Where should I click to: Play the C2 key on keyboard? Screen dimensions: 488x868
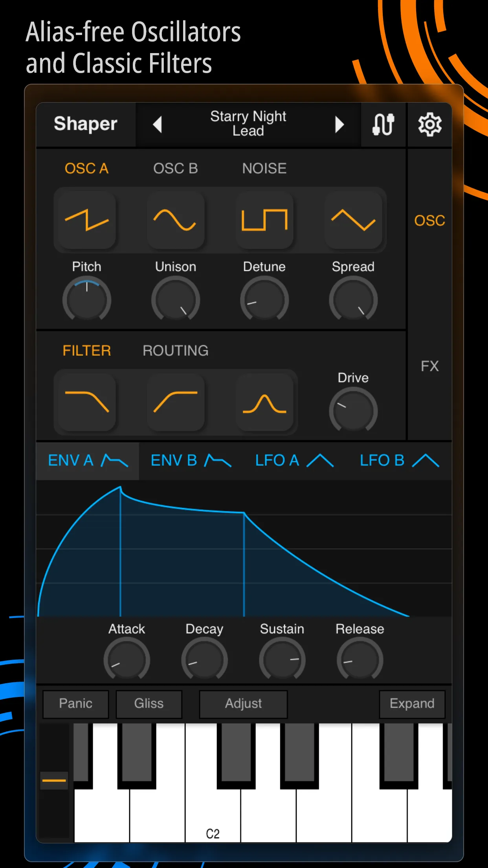pos(213,818)
